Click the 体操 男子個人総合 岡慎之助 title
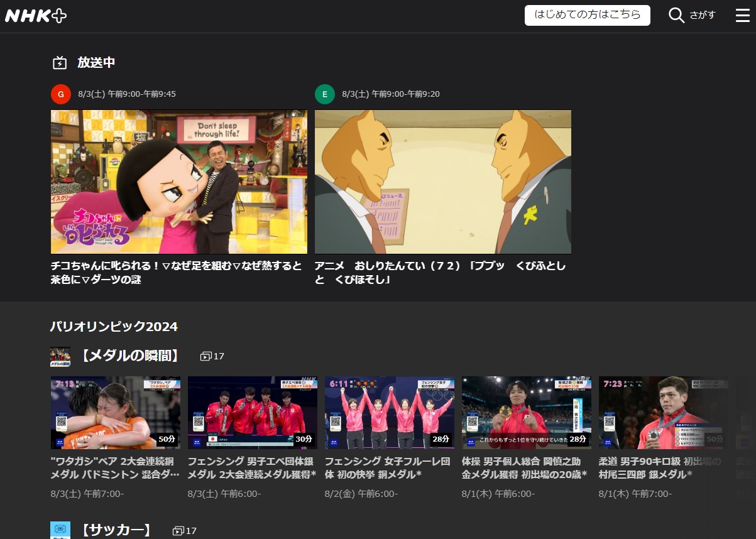Viewport: 756px width, 539px height. coord(525,468)
